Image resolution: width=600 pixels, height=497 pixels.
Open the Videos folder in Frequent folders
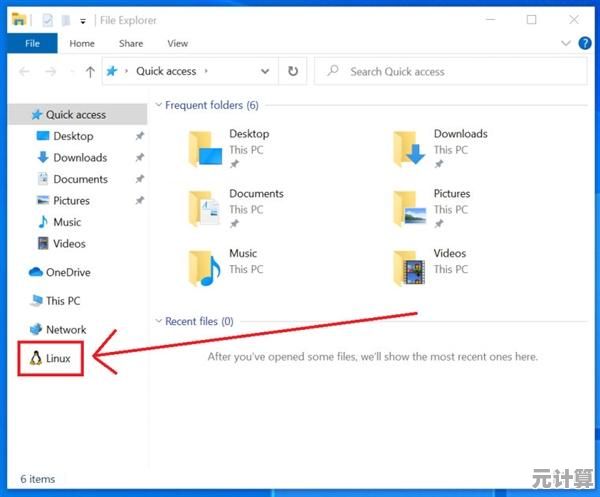[x=410, y=266]
